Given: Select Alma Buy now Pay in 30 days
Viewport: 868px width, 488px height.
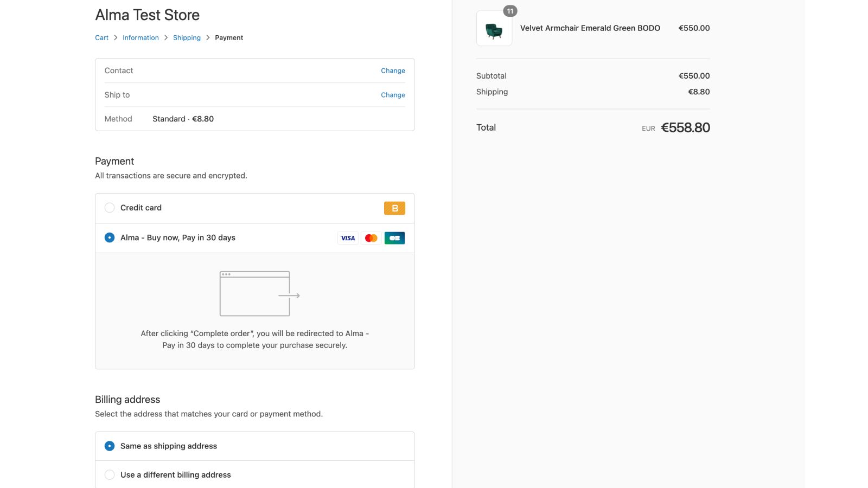Looking at the screenshot, I should click(x=110, y=237).
